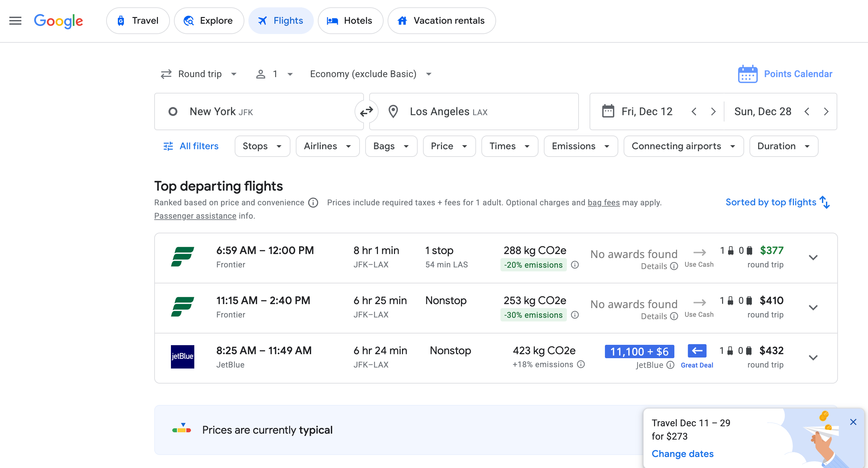Toggle Use Cash arrow on $410 flight
This screenshot has width=868, height=468.
[x=699, y=302]
